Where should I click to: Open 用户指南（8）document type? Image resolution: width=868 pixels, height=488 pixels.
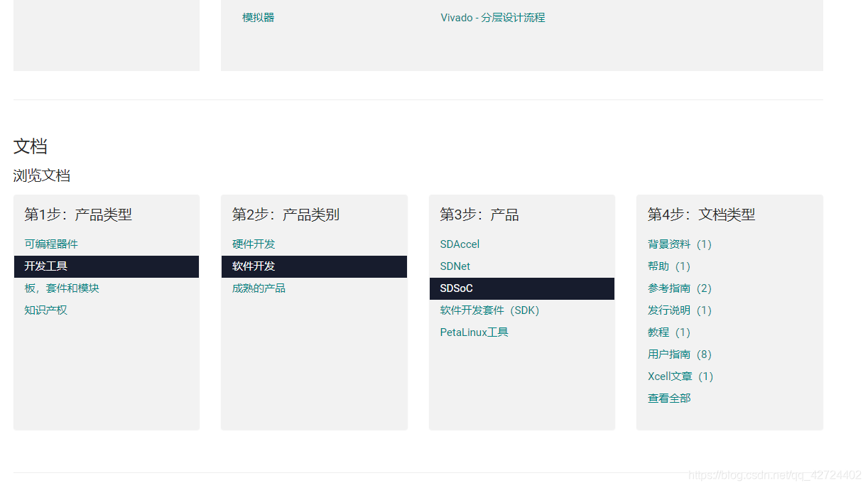pos(680,354)
